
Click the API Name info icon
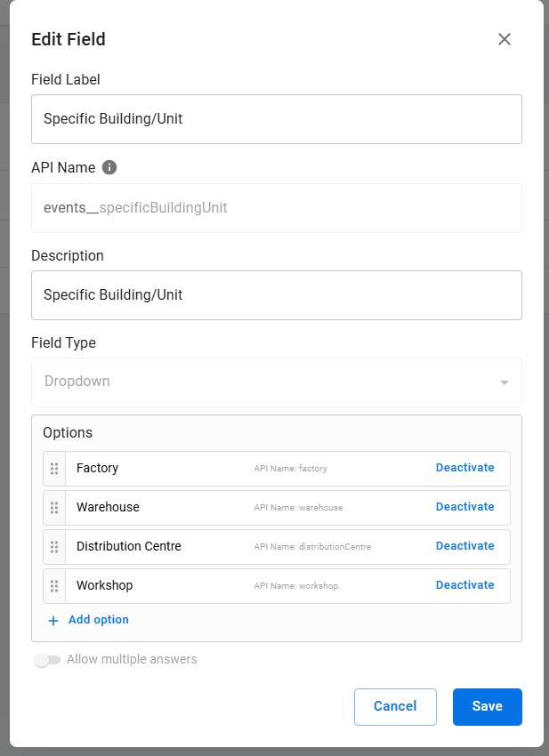click(x=109, y=167)
